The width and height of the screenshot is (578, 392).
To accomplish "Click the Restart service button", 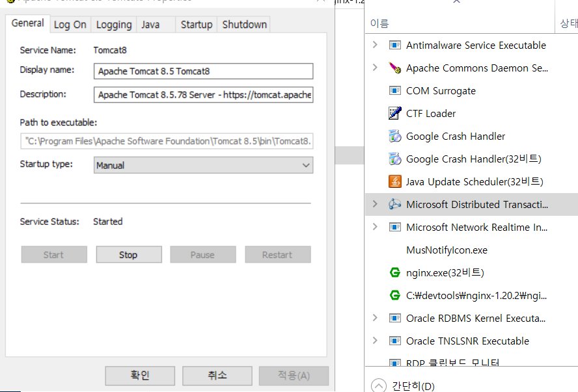I will click(x=277, y=255).
